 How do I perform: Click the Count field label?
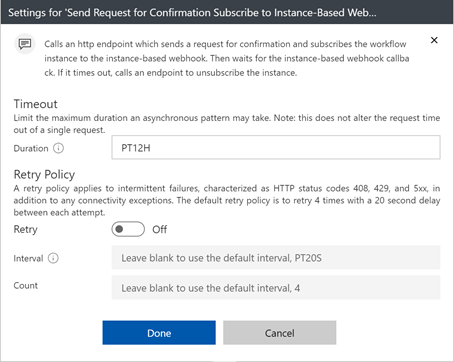[x=26, y=286]
